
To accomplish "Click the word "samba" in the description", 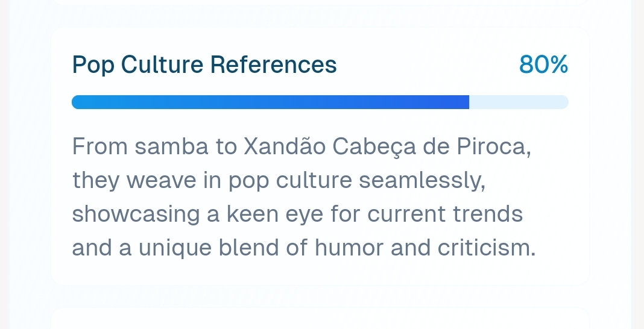I will click(x=171, y=146).
